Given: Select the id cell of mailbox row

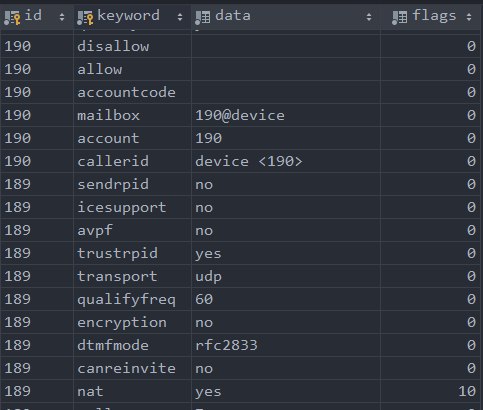Looking at the screenshot, I should (37, 115).
